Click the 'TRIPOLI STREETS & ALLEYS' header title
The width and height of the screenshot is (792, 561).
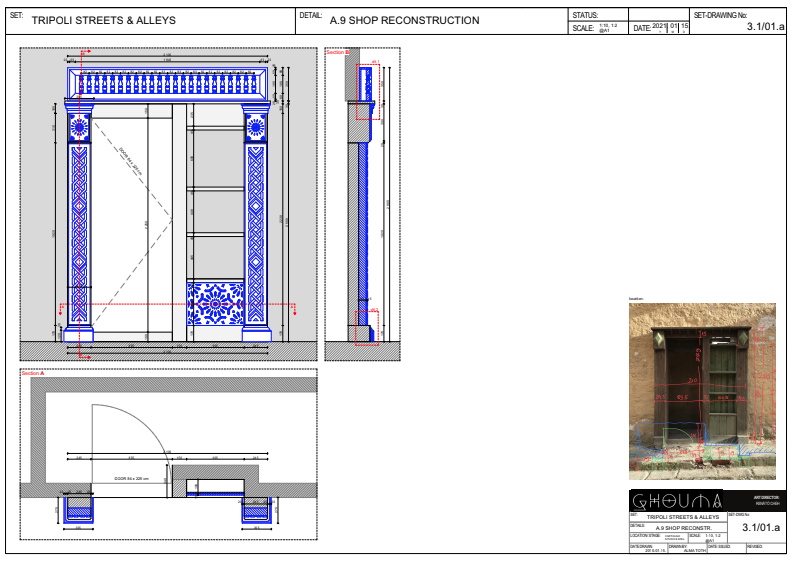(x=104, y=20)
